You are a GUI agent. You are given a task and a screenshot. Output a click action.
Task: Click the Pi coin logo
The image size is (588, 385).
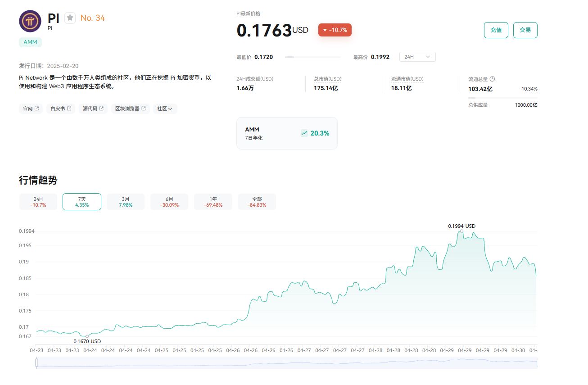click(30, 21)
